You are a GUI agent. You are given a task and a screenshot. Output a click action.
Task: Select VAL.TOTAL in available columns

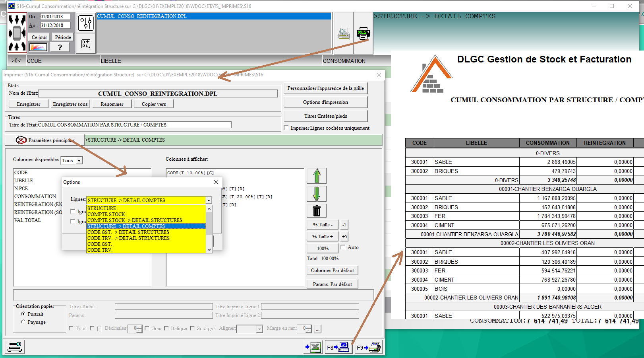tap(27, 220)
